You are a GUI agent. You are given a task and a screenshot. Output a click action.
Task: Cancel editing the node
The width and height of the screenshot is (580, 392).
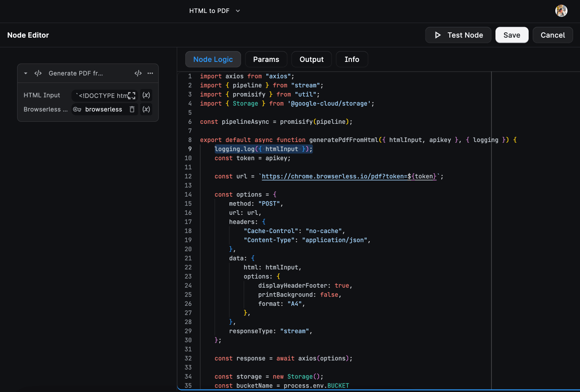pyautogui.click(x=552, y=35)
